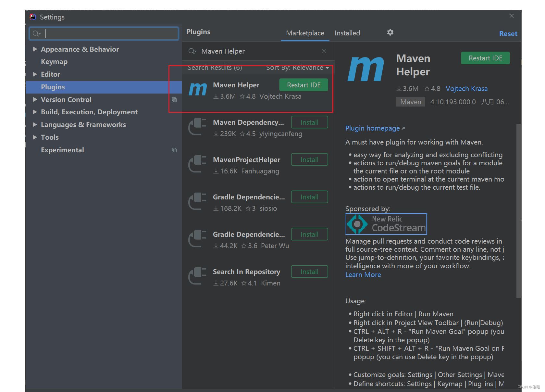Click the Version Control project-level copy icon
Image resolution: width=545 pixels, height=392 pixels.
tap(174, 100)
